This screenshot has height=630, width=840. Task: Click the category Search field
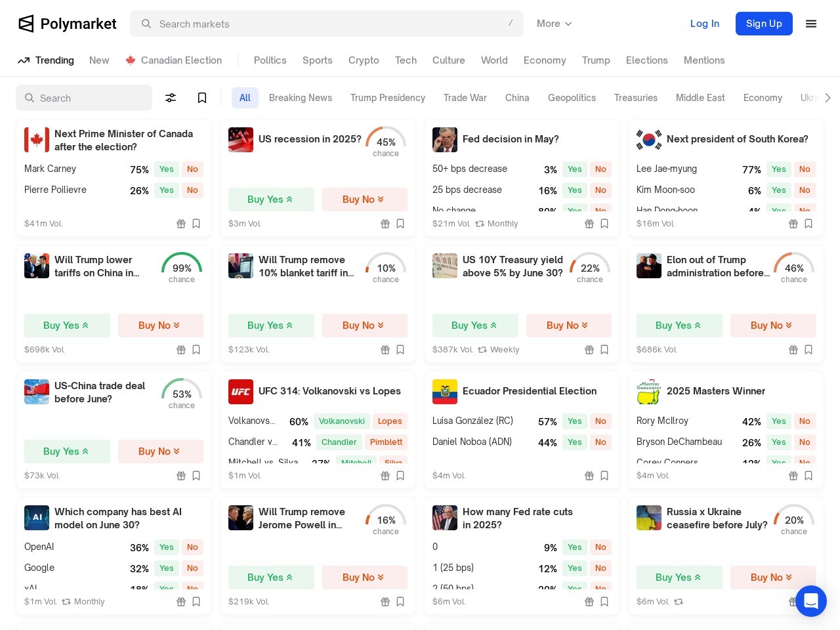point(84,98)
